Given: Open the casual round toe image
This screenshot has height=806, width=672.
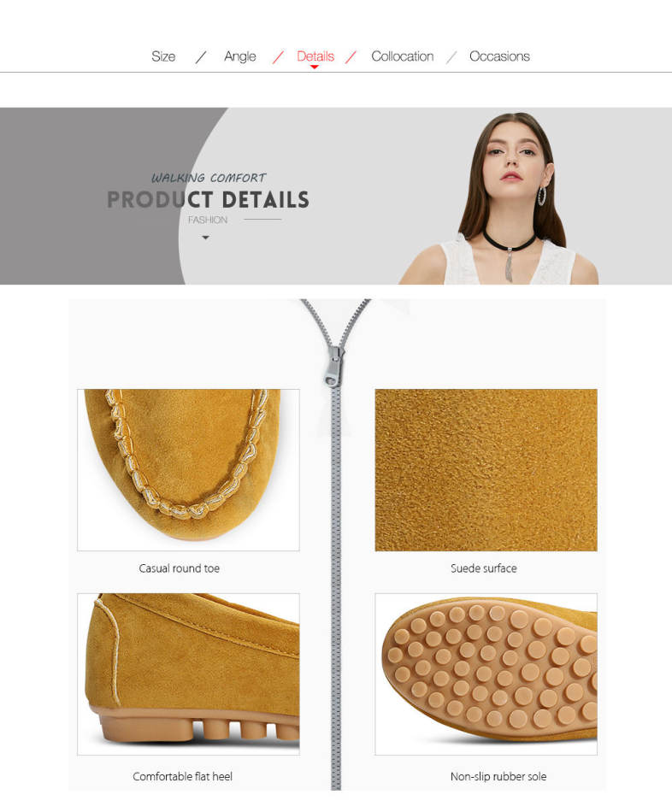Looking at the screenshot, I should pos(188,470).
